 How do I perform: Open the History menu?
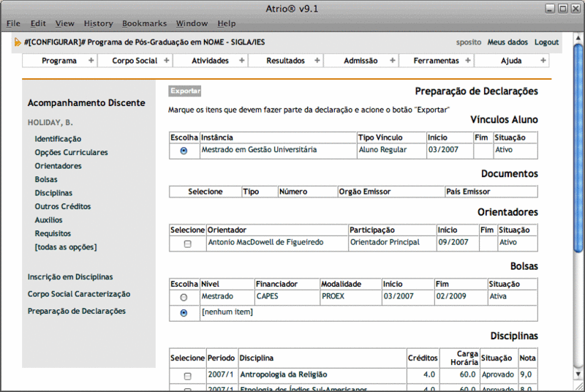(98, 23)
